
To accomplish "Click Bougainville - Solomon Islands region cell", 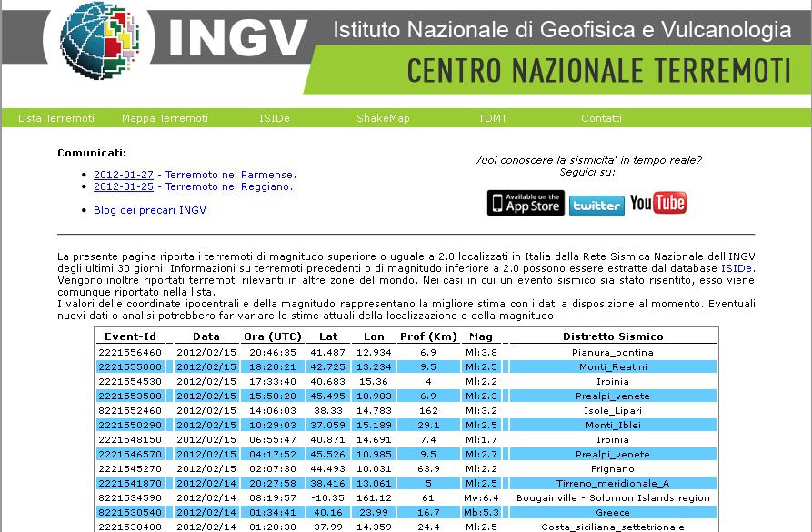I will 613,497.
